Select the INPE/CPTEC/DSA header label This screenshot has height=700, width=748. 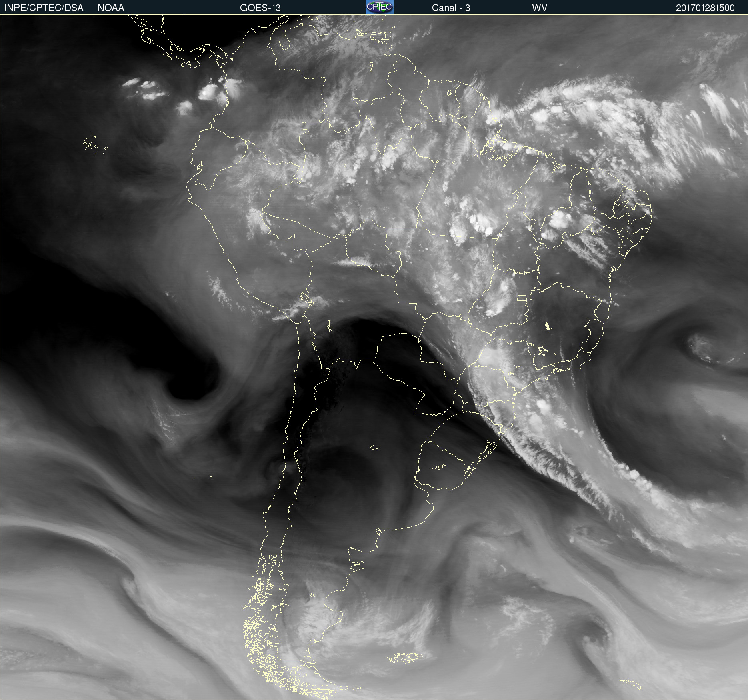pos(44,8)
